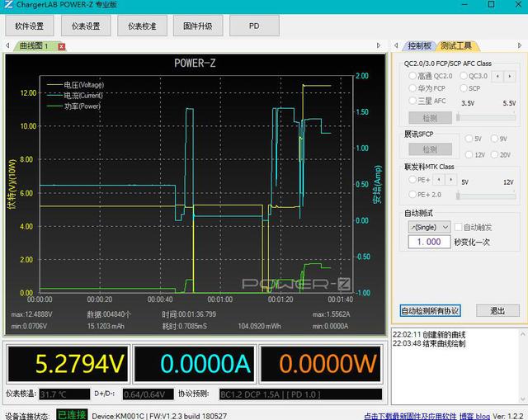Click the 检测 button under QC/FCP section
Image resolution: width=528 pixels, height=420 pixels.
tap(430, 118)
